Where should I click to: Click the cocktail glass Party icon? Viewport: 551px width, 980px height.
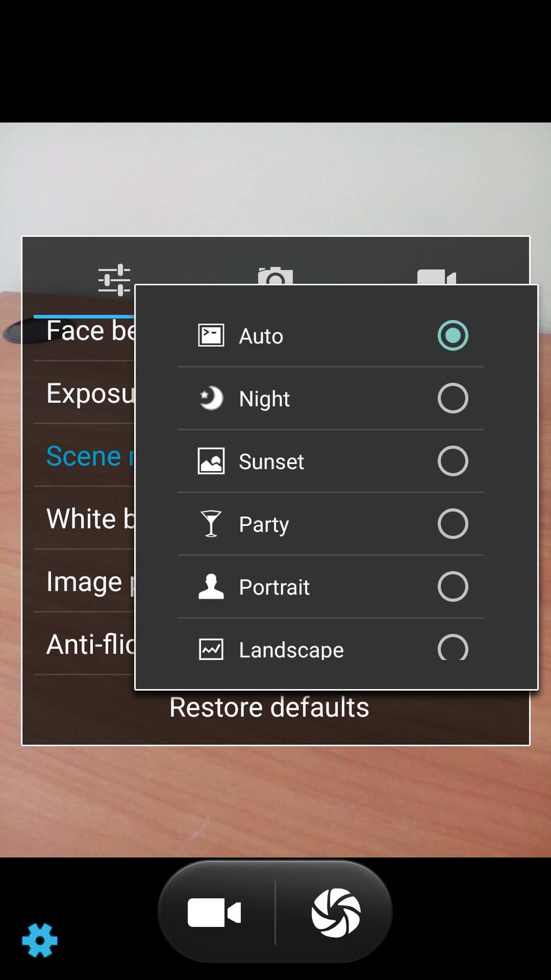[x=211, y=524]
